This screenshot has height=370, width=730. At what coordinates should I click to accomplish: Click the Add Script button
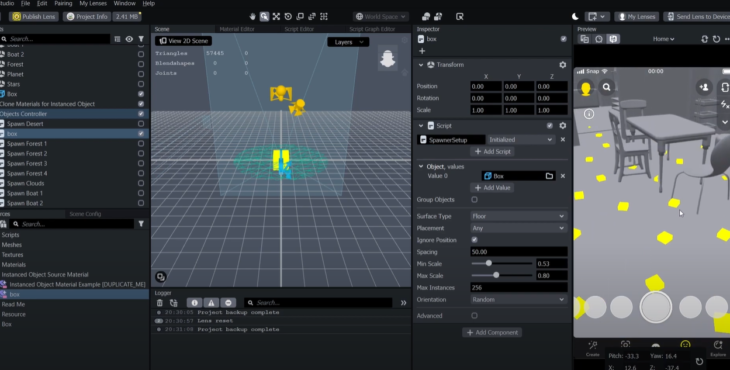click(493, 152)
